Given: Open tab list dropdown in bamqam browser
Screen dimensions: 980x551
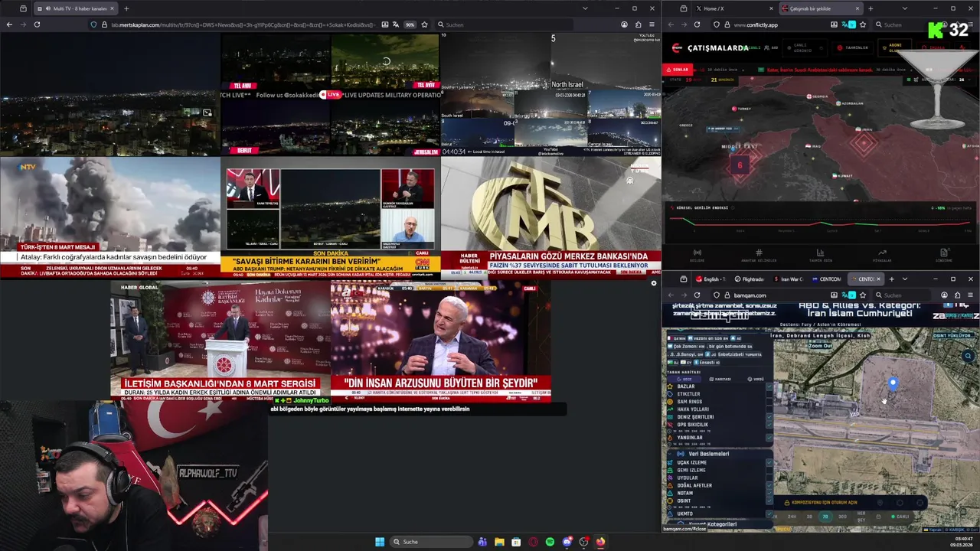Looking at the screenshot, I should point(904,279).
